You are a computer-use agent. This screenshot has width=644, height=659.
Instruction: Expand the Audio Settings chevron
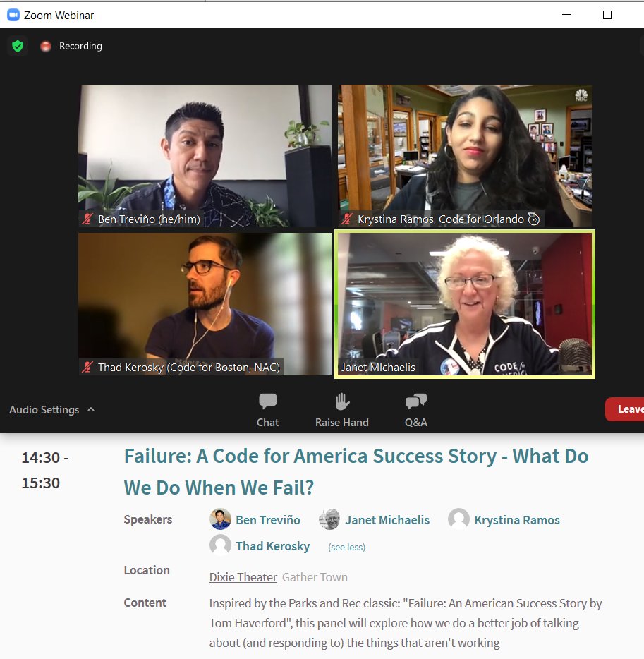[91, 409]
